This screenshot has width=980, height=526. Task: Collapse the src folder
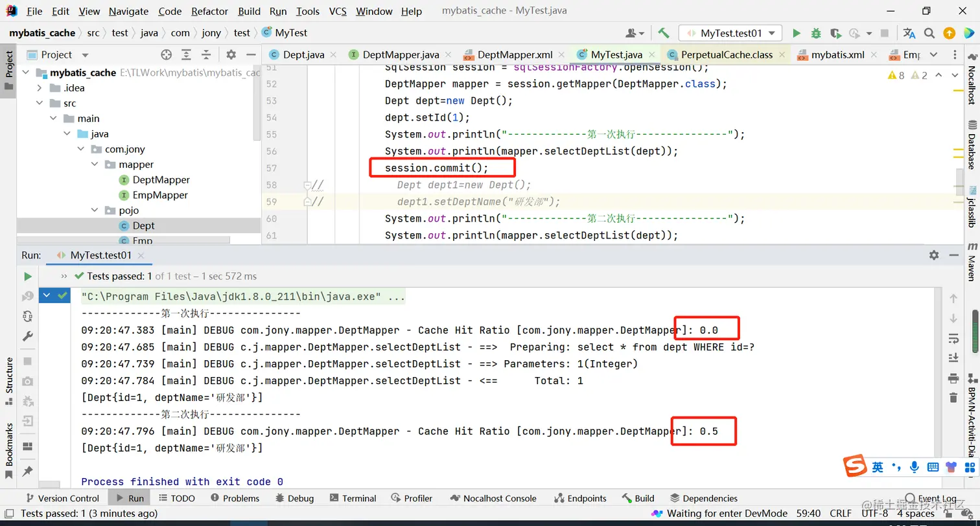click(40, 103)
